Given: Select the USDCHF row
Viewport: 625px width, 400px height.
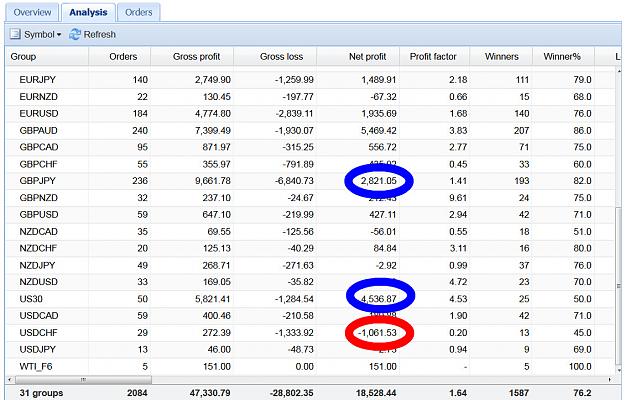Looking at the screenshot, I should click(310, 333).
